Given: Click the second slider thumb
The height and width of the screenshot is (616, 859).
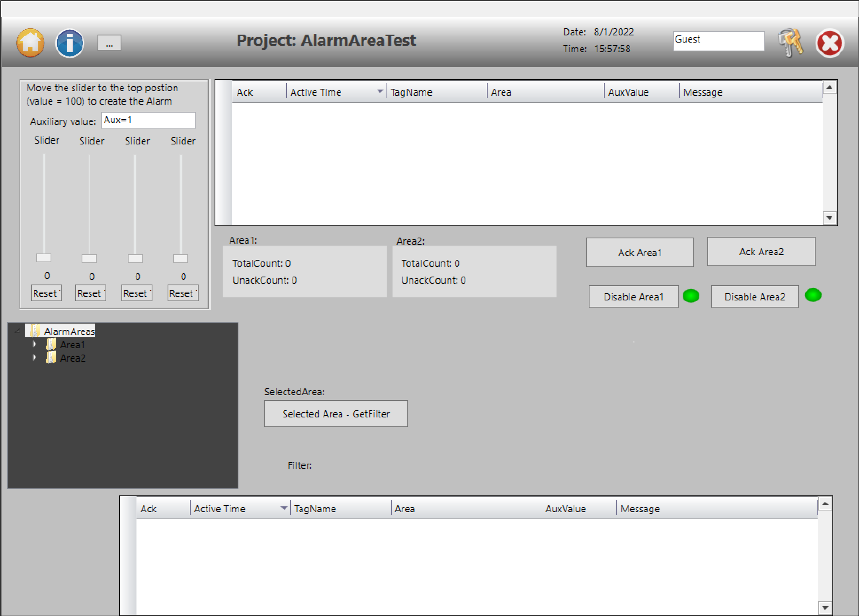Looking at the screenshot, I should pyautogui.click(x=89, y=259).
